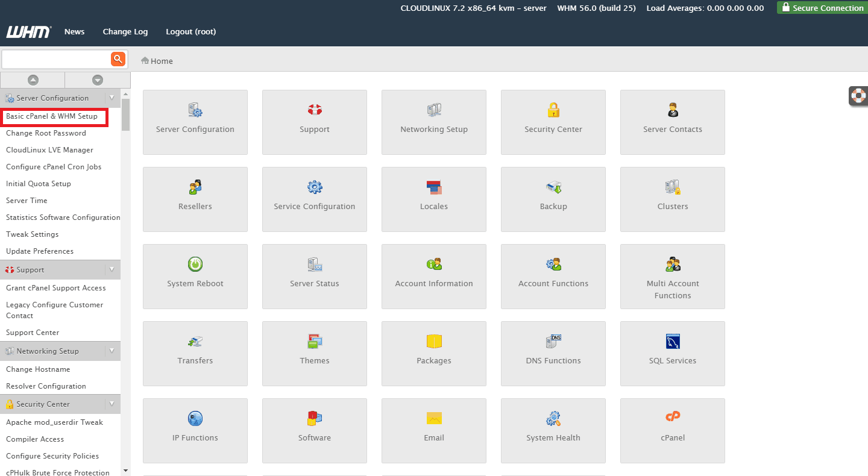Viewport: 868px width, 476px height.
Task: Collapse the Server Configuration sidebar section
Action: [112, 98]
